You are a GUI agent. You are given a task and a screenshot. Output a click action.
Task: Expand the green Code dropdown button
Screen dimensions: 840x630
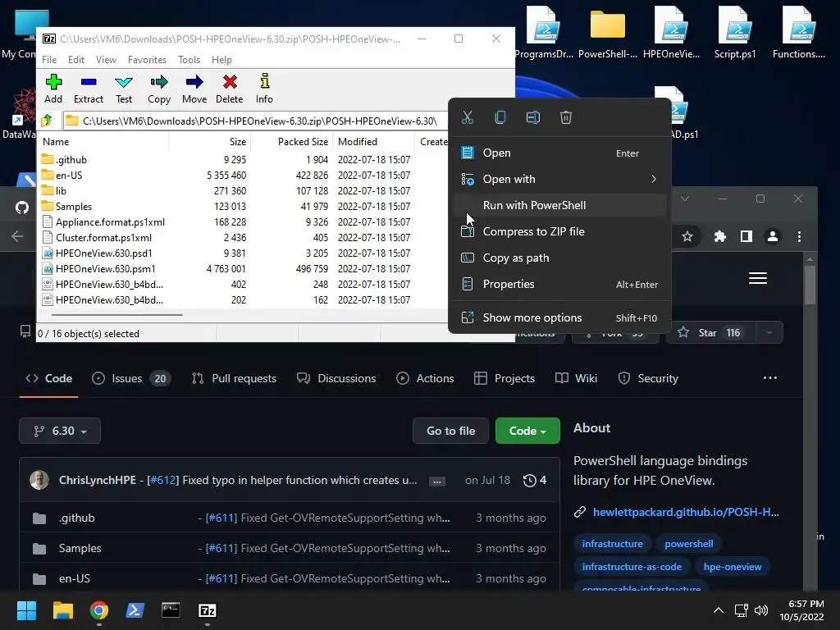click(x=527, y=431)
